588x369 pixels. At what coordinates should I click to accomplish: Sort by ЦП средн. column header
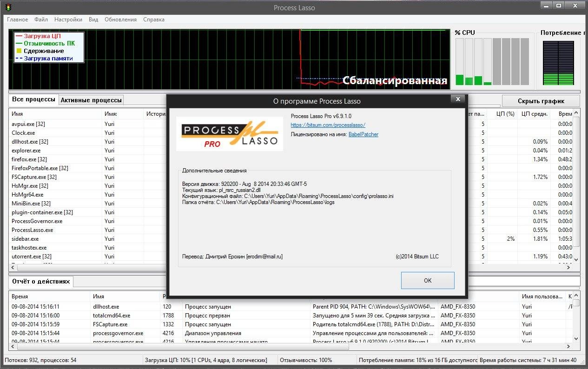[534, 114]
